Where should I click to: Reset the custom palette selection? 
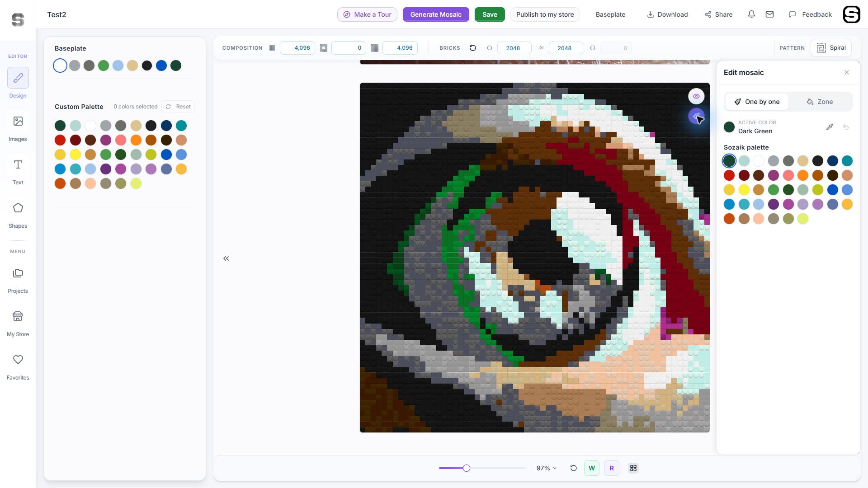178,107
